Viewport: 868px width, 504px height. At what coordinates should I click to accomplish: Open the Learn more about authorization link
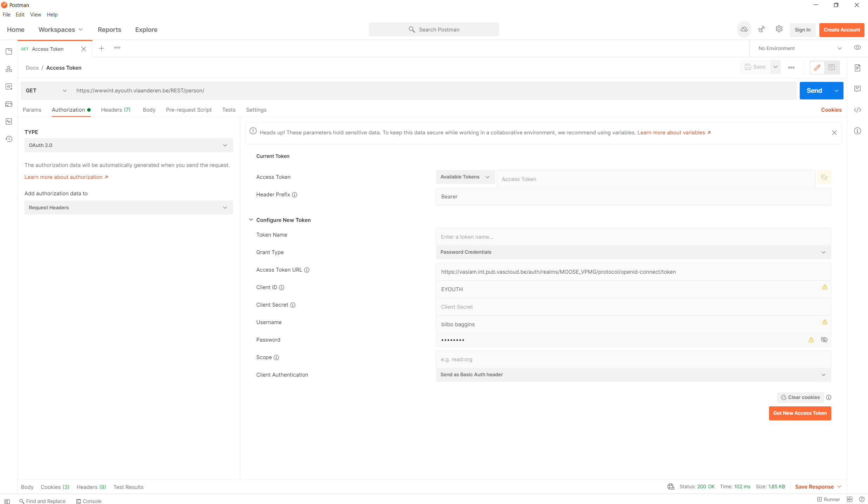coord(66,177)
